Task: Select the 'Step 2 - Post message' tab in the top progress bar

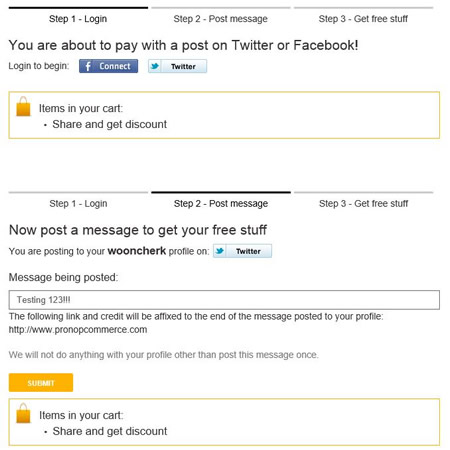Action: [x=221, y=19]
